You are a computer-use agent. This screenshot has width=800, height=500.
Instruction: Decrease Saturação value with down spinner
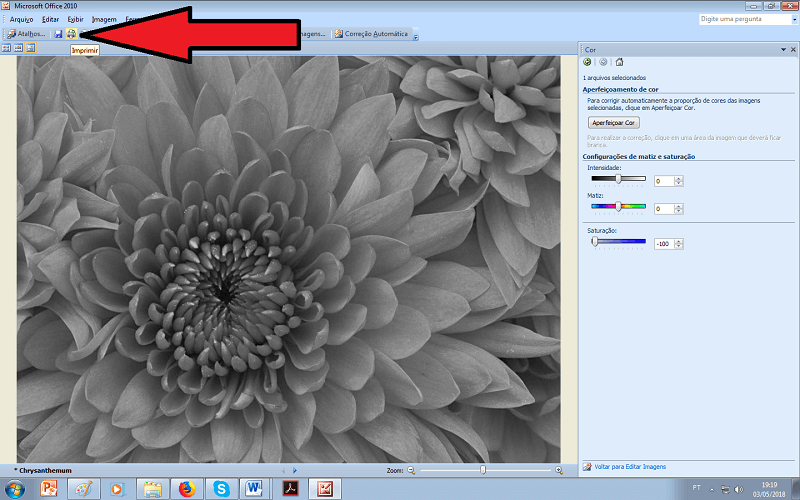coord(678,246)
